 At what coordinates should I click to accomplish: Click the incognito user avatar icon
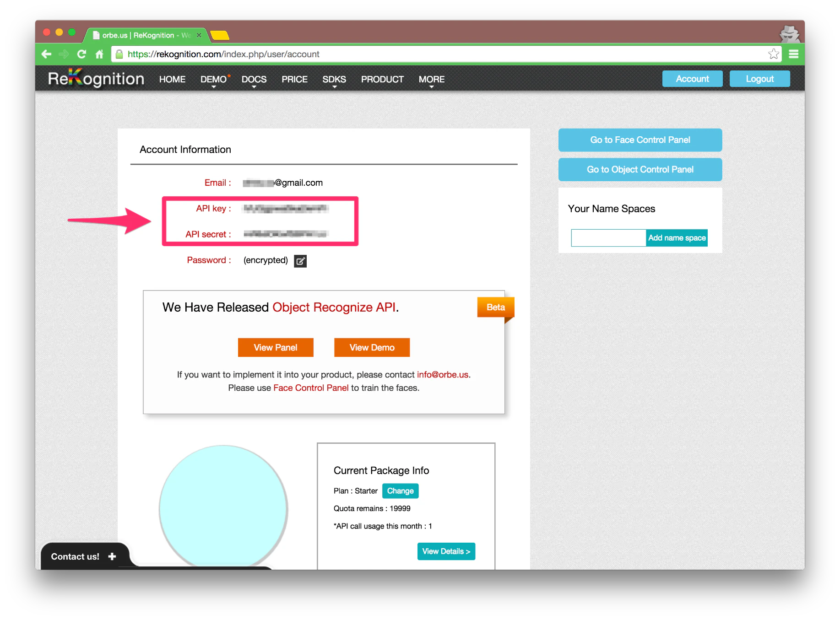pyautogui.click(x=790, y=33)
